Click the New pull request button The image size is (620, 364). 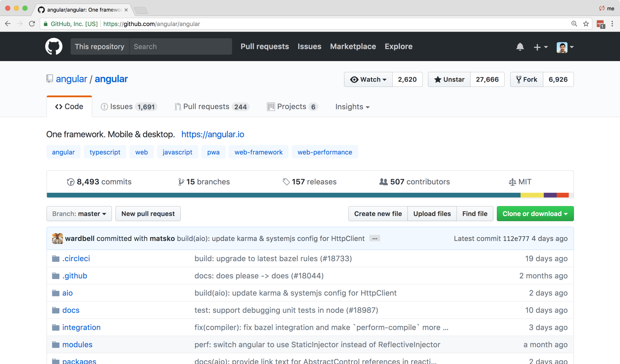pos(148,214)
